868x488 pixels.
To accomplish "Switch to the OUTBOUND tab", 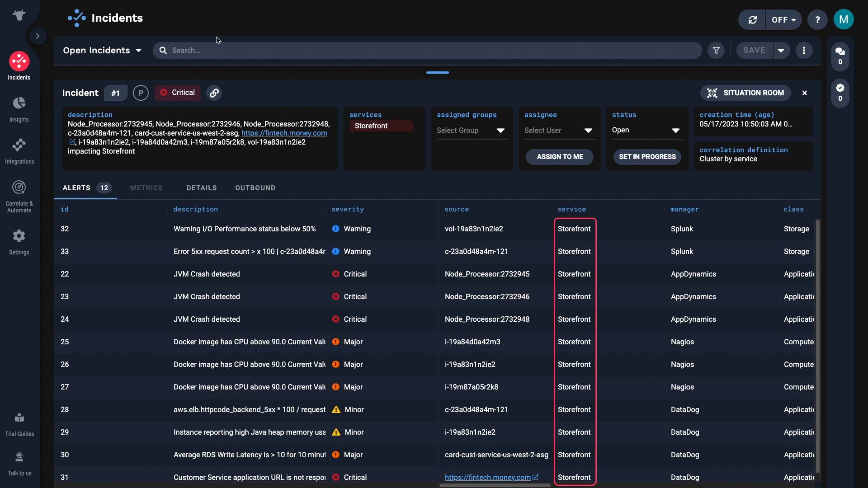I will (x=255, y=188).
